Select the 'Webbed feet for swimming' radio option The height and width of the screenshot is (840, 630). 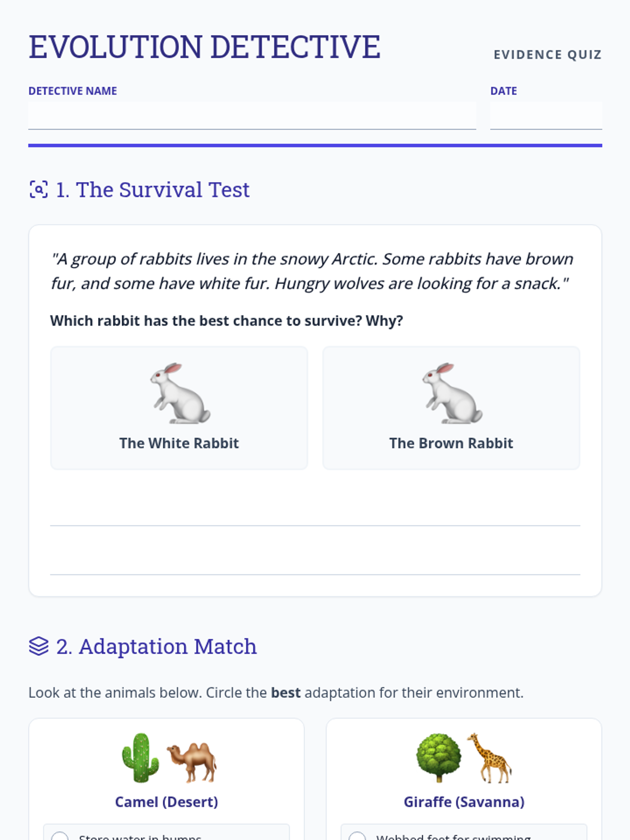(x=358, y=836)
